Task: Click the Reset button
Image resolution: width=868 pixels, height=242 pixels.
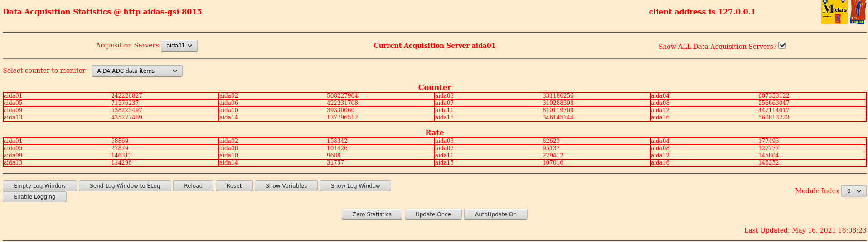Action: coord(234,186)
